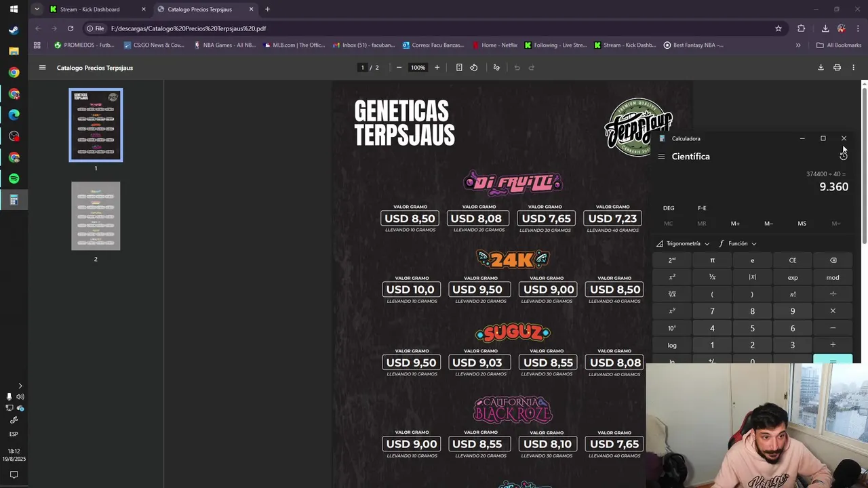Open the Home - Netflix bookmark
Viewport: 868px width, 488px height.
click(x=494, y=45)
